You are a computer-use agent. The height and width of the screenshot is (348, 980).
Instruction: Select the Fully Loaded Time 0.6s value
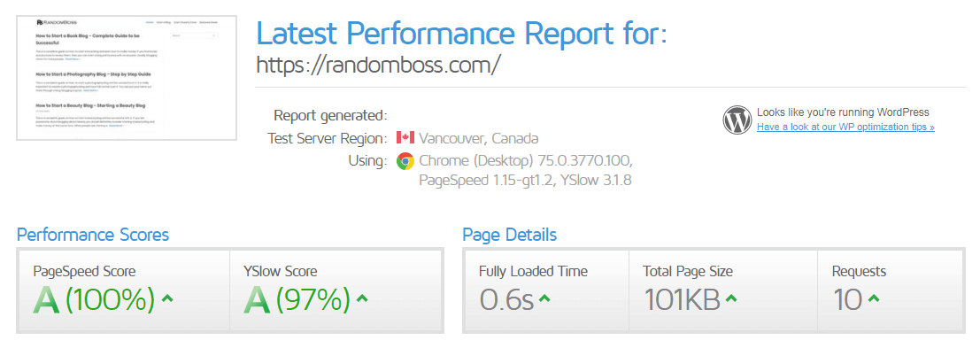click(506, 300)
